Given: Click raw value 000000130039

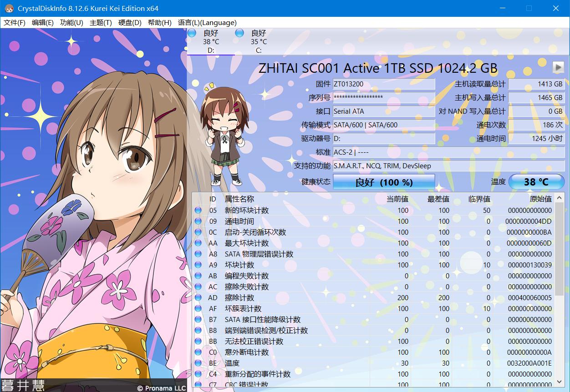Looking at the screenshot, I should point(529,265).
